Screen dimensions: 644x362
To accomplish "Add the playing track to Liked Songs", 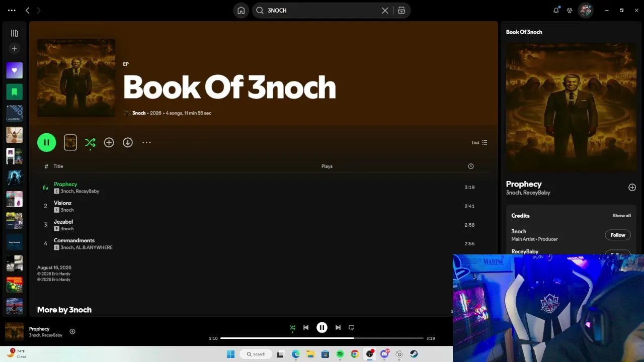I will tap(72, 332).
